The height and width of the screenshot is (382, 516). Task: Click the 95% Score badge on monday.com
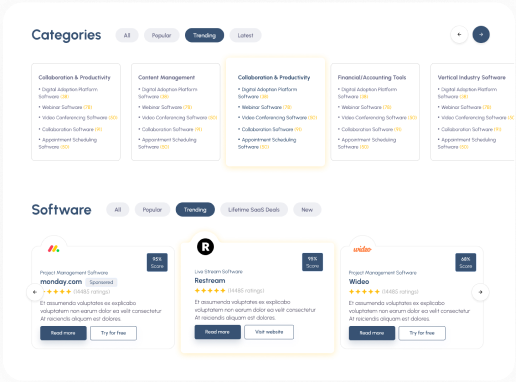point(157,262)
